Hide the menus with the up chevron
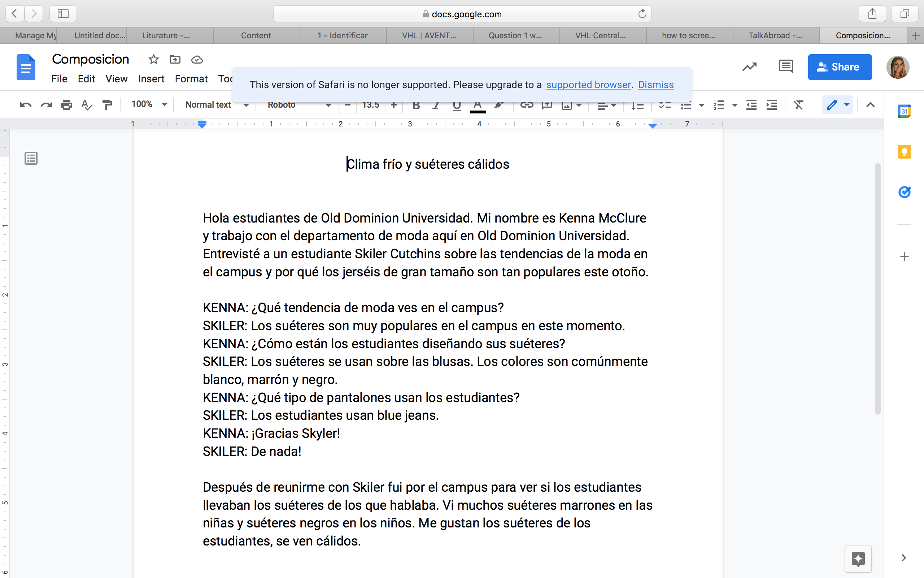 point(870,105)
